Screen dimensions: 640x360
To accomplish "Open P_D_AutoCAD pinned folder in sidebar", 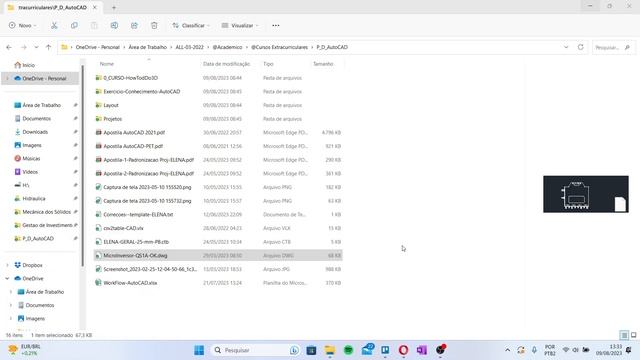I will (38, 238).
